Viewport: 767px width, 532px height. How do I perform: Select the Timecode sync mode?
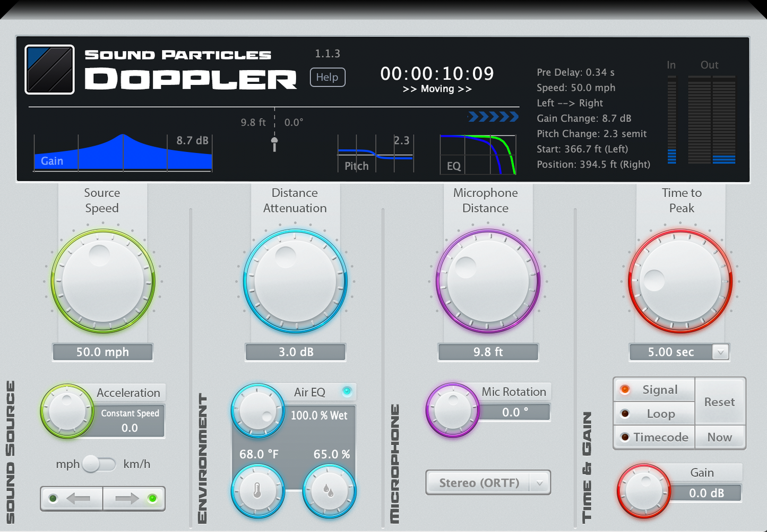654,437
